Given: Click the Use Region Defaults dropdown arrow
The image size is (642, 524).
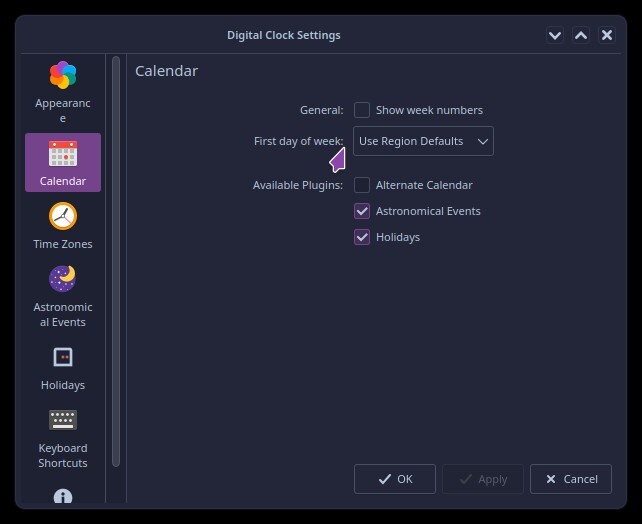Looking at the screenshot, I should (483, 141).
